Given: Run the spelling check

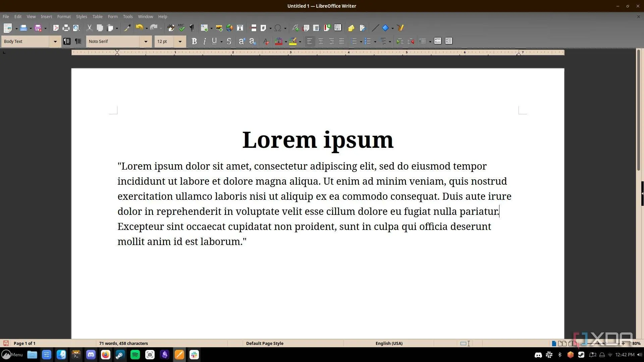Looking at the screenshot, I should 181,28.
